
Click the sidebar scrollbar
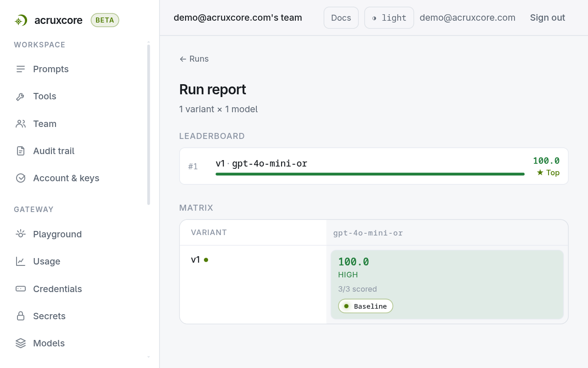pyautogui.click(x=148, y=124)
